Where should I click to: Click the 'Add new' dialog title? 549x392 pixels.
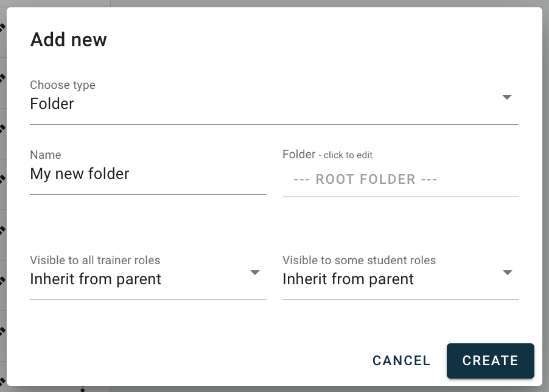tap(68, 40)
